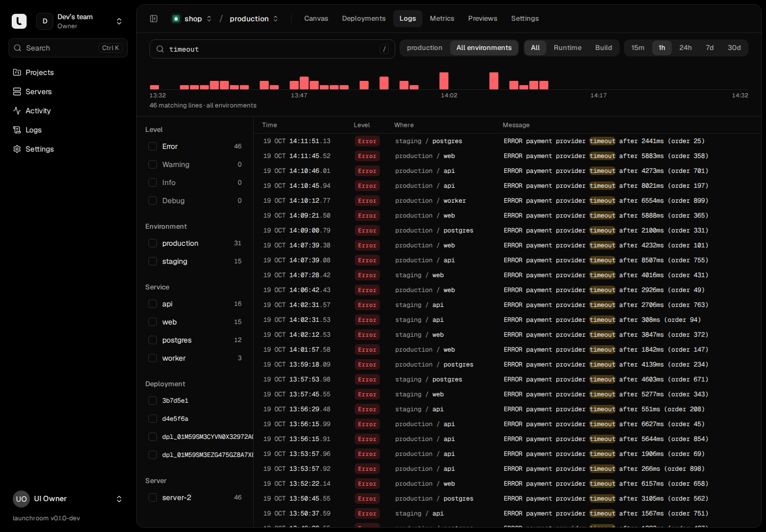The width and height of the screenshot is (766, 532).
Task: Click the green shop project icon
Action: 176,19
